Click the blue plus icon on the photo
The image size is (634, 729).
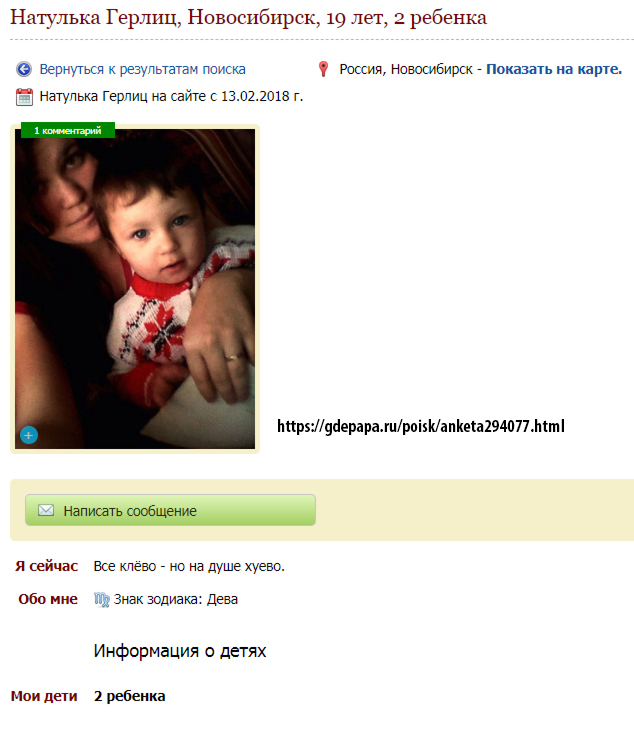coord(29,435)
